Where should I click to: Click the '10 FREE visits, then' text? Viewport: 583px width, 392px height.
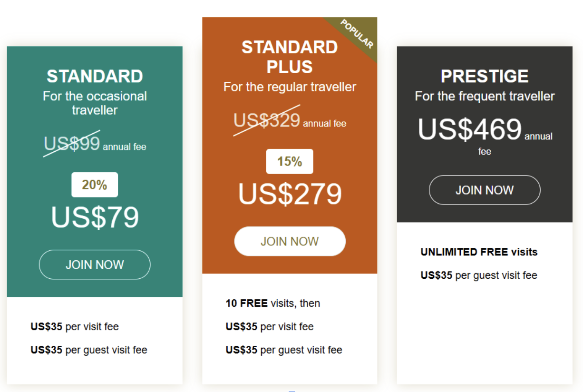[x=272, y=303]
